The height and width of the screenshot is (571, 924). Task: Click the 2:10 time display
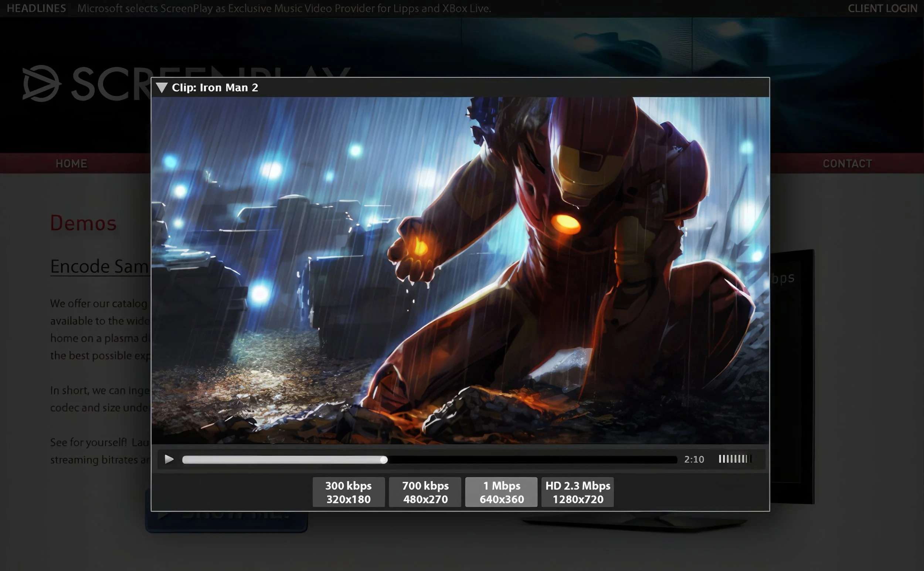click(x=694, y=459)
